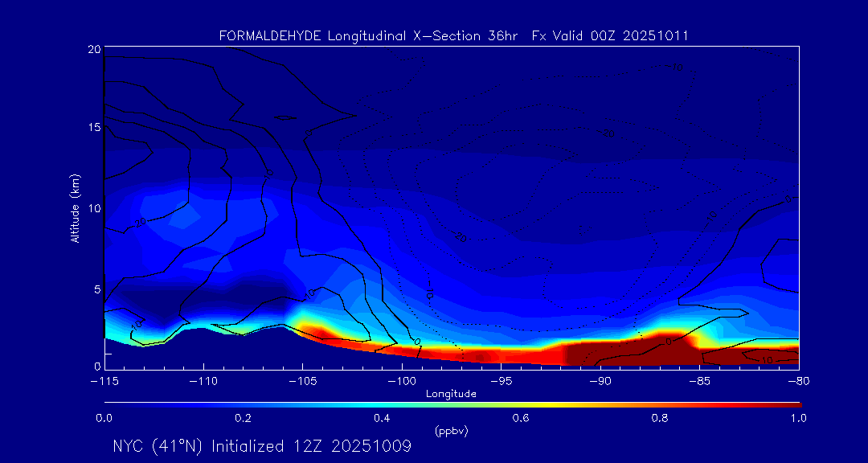The image size is (868, 463).
Task: Click the horizontal ppbv color scale bar
Action: pyautogui.click(x=452, y=405)
